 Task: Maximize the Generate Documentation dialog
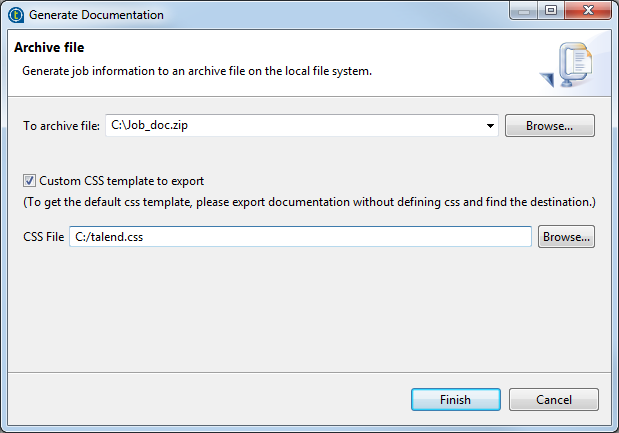pos(550,13)
